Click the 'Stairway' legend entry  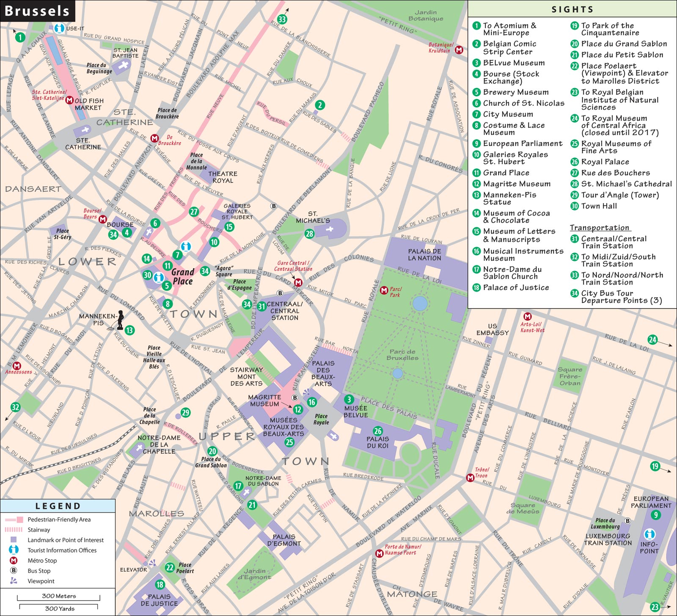pyautogui.click(x=39, y=530)
